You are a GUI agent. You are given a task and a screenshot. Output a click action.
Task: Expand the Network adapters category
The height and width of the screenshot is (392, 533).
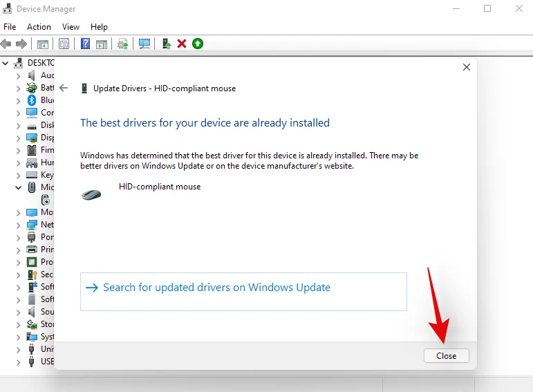click(19, 225)
